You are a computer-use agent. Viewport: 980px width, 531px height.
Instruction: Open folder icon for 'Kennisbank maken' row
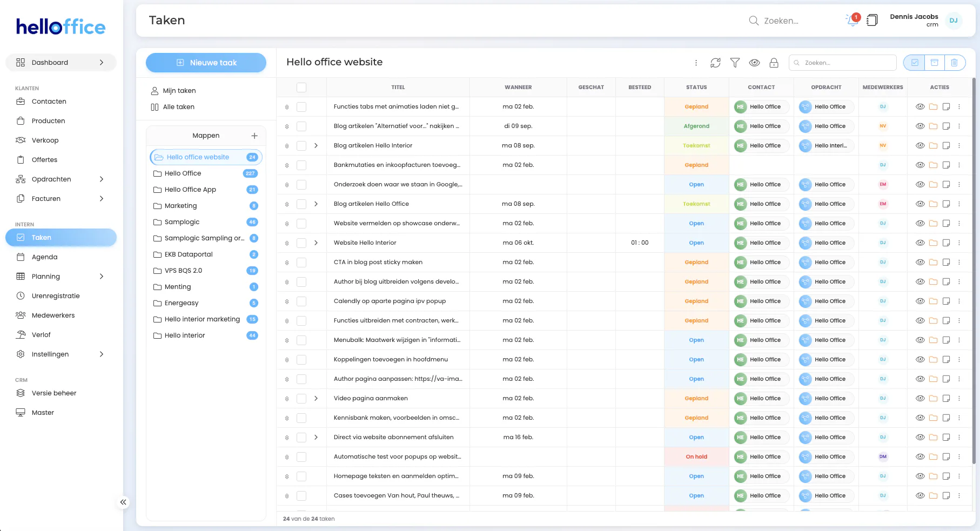click(933, 418)
